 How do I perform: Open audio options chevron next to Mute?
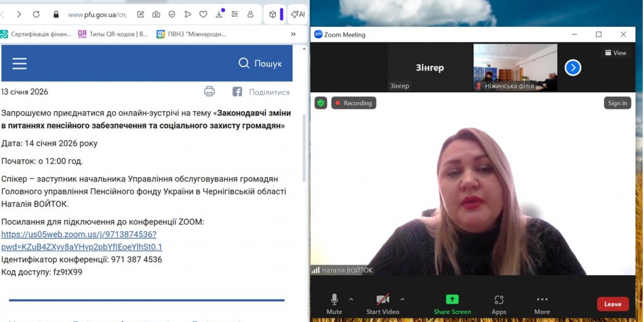tap(351, 299)
